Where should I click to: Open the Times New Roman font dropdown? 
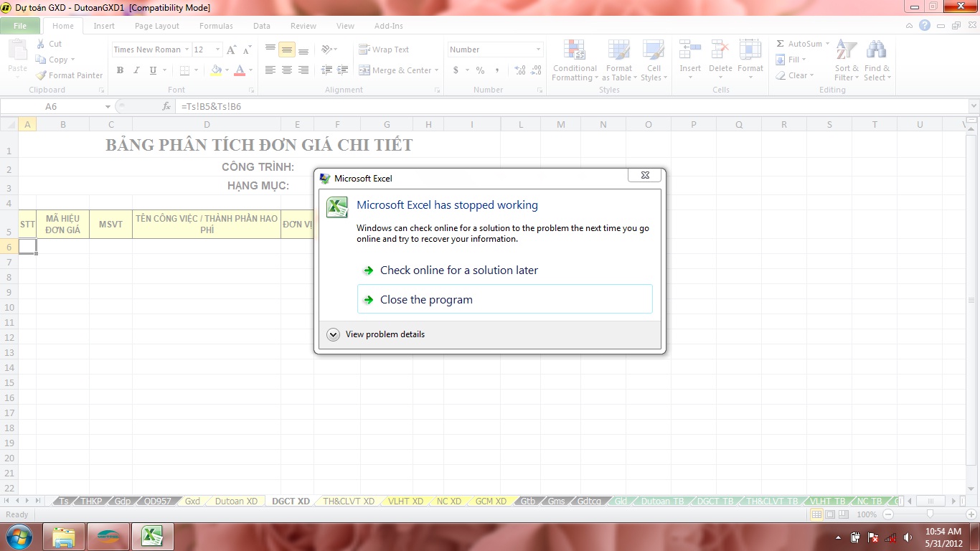click(187, 50)
